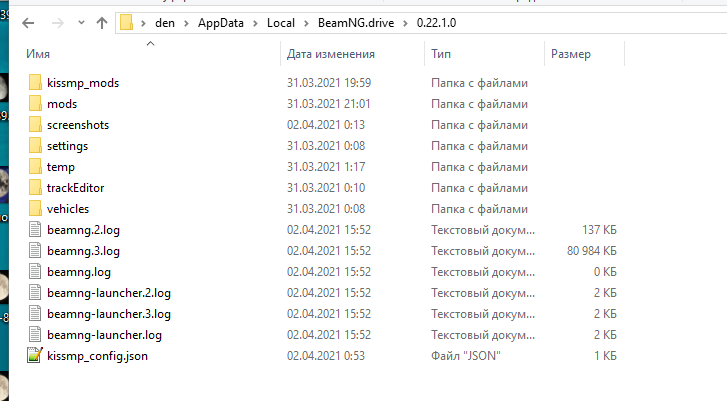Click the vehicles folder name
The image size is (727, 401).
pyautogui.click(x=68, y=209)
